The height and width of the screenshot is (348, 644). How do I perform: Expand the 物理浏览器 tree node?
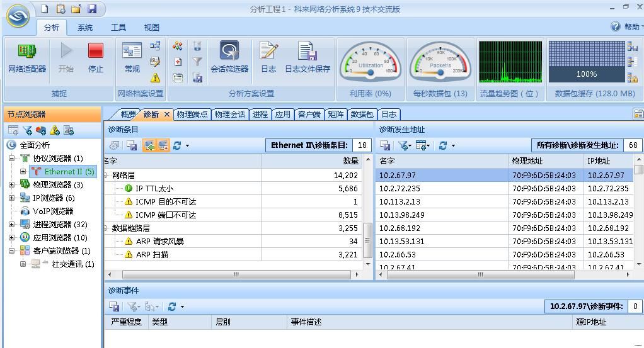[x=11, y=184]
